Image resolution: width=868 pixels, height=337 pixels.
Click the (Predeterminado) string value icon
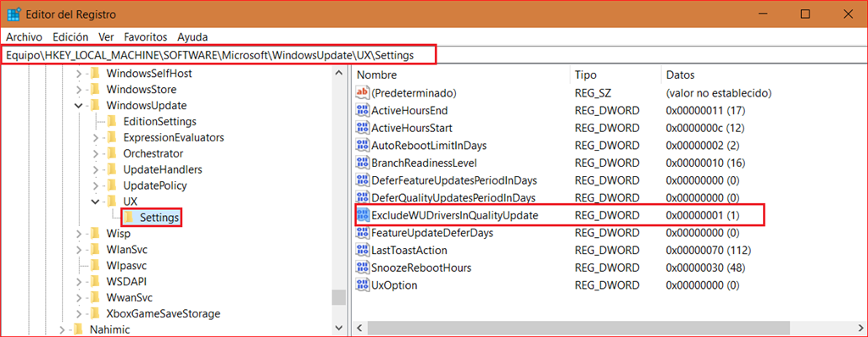(363, 92)
